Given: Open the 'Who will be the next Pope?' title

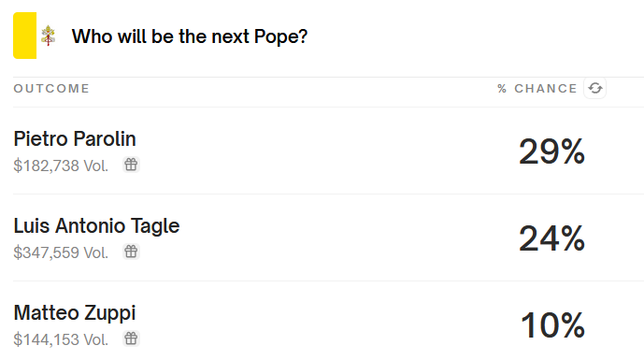Looking at the screenshot, I should (190, 36).
